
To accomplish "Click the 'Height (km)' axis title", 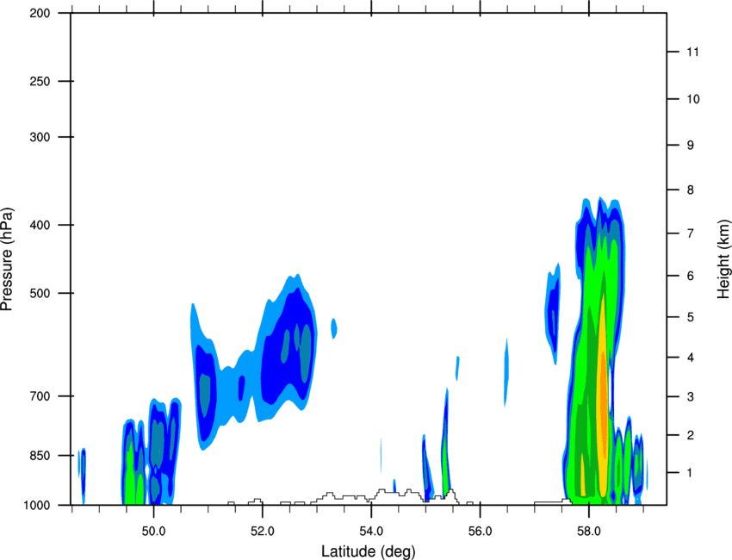I will point(723,258).
